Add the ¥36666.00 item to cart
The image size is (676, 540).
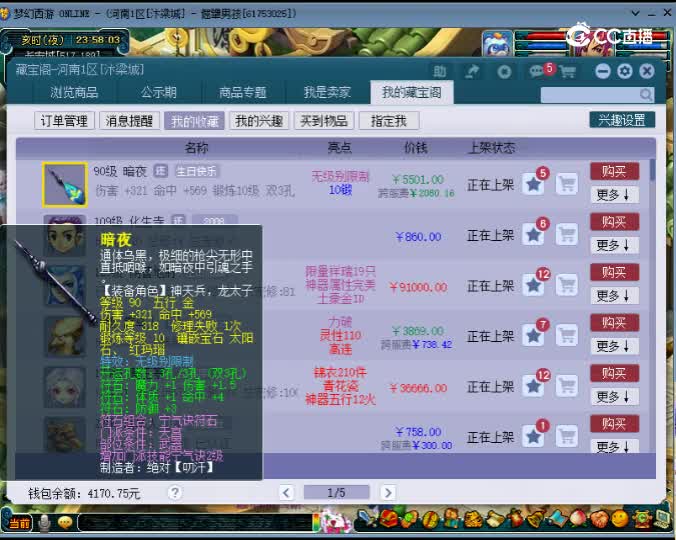click(x=566, y=386)
